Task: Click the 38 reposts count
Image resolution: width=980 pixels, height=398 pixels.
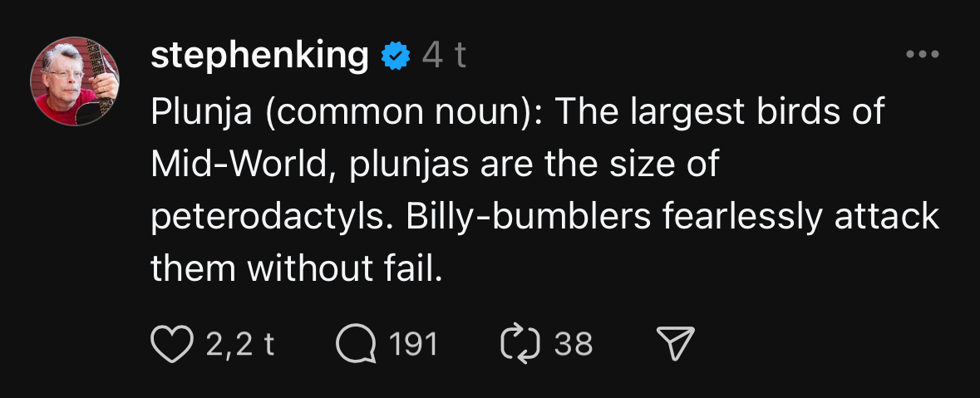Action: tap(574, 343)
